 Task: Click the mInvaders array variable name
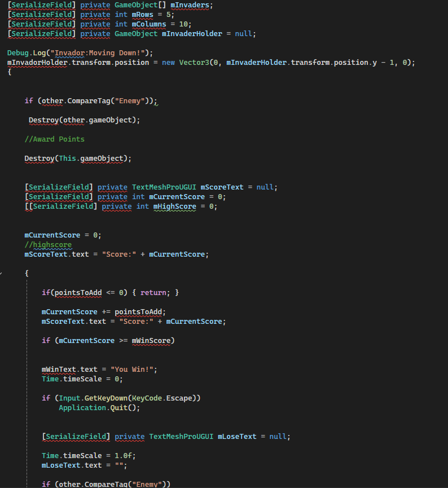[190, 5]
